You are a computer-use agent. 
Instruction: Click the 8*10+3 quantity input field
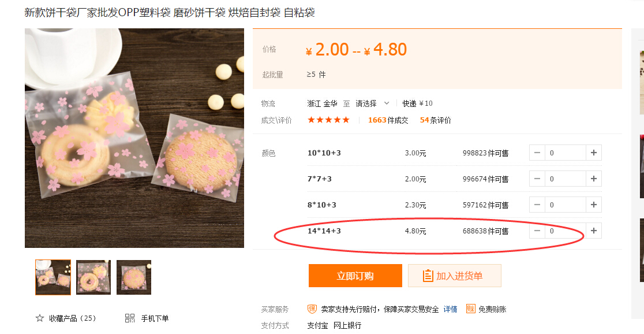[565, 205]
